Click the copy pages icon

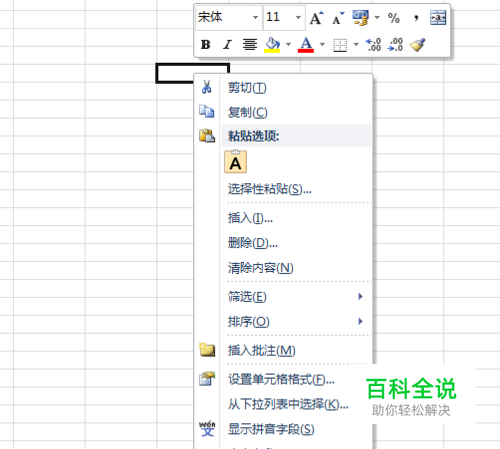click(x=207, y=111)
